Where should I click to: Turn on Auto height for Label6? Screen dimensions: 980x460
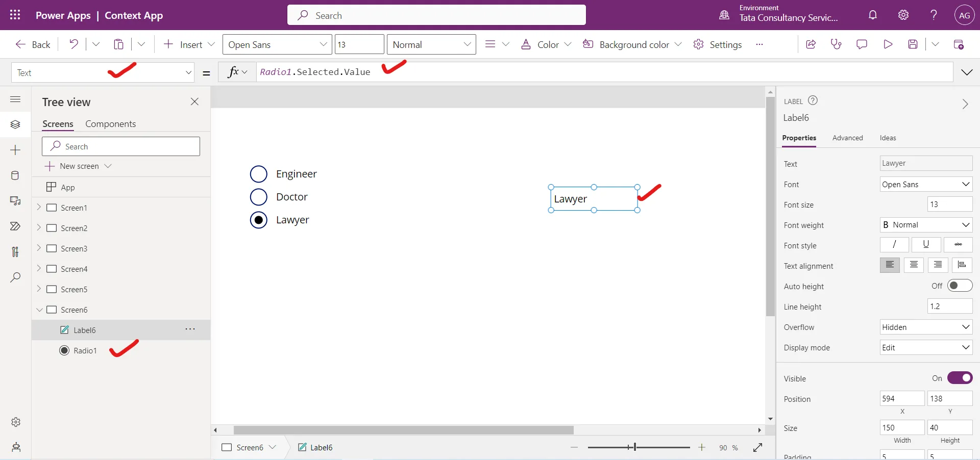[960, 286]
